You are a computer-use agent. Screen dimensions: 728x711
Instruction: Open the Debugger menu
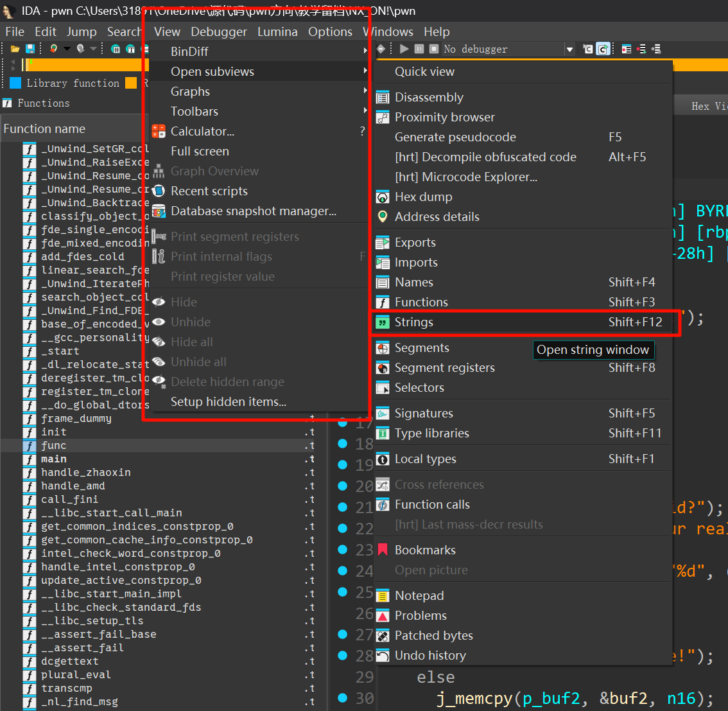click(x=219, y=31)
